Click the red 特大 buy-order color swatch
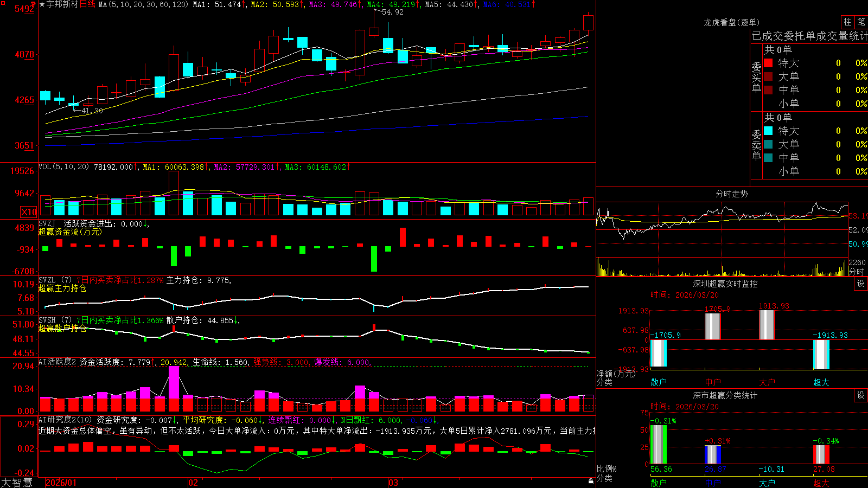The height and width of the screenshot is (488, 868). (768, 63)
